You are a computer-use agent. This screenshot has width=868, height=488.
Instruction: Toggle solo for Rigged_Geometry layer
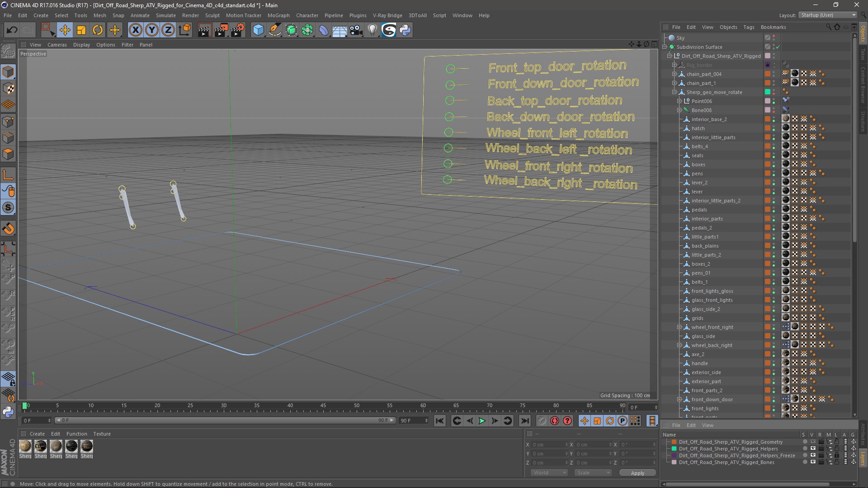[805, 442]
